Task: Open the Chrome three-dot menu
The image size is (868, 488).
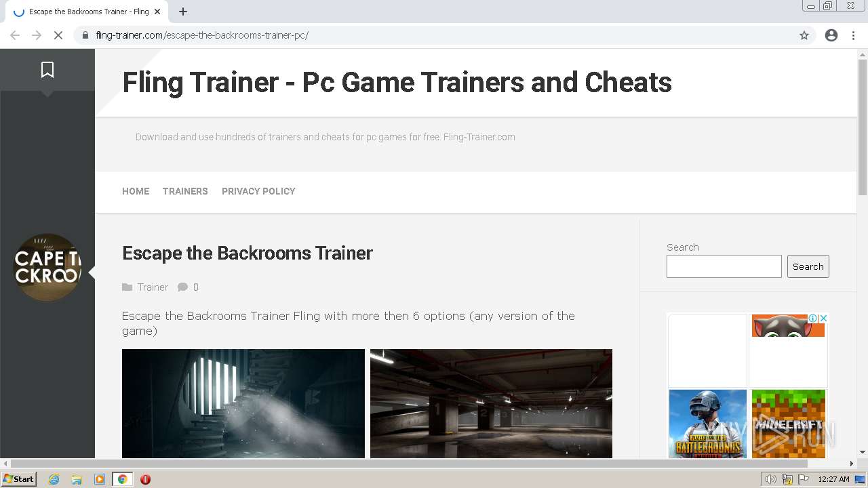Action: coord(853,35)
